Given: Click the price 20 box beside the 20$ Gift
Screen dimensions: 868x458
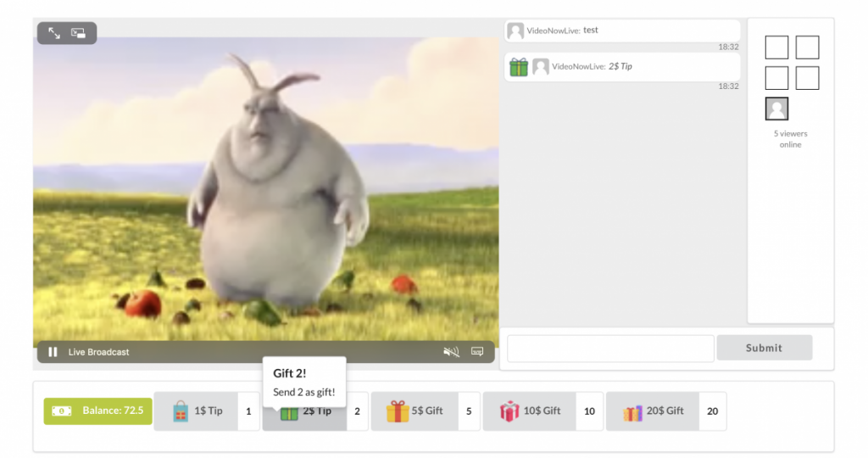Looking at the screenshot, I should 712,411.
